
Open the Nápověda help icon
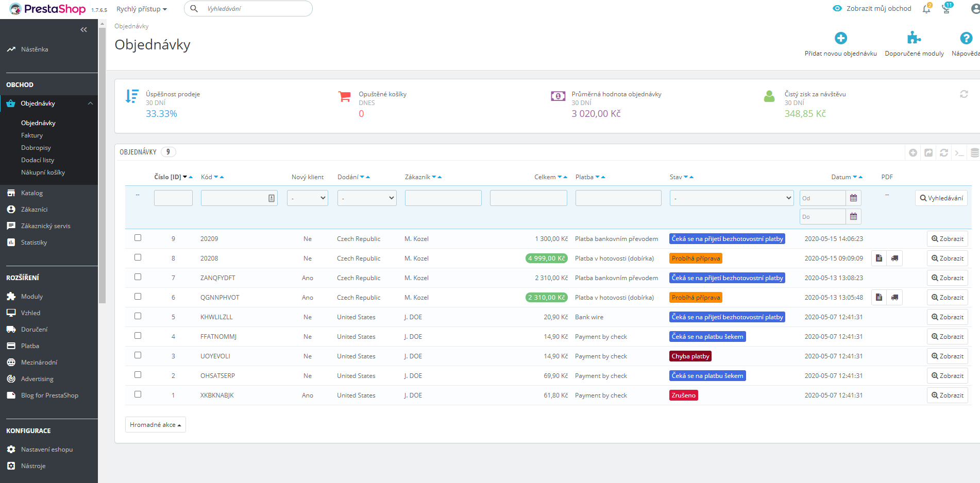[966, 38]
